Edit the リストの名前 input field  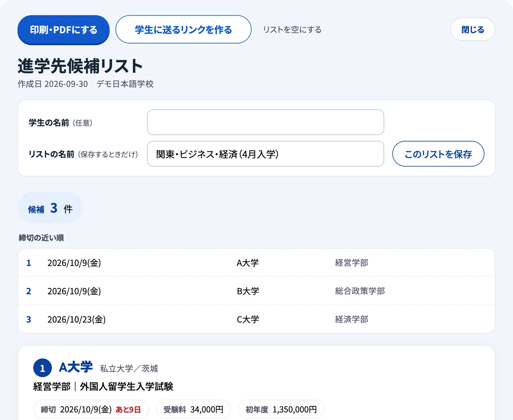(x=265, y=154)
